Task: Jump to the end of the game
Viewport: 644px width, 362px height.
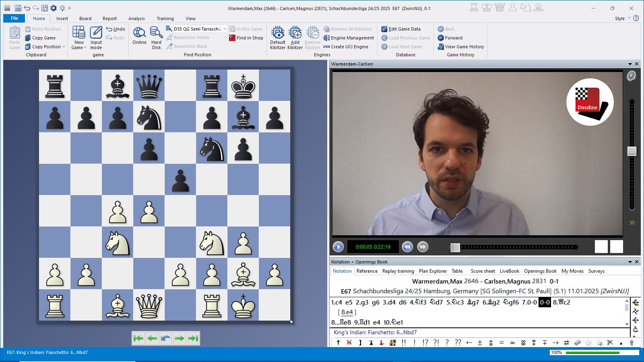Action: [x=193, y=338]
